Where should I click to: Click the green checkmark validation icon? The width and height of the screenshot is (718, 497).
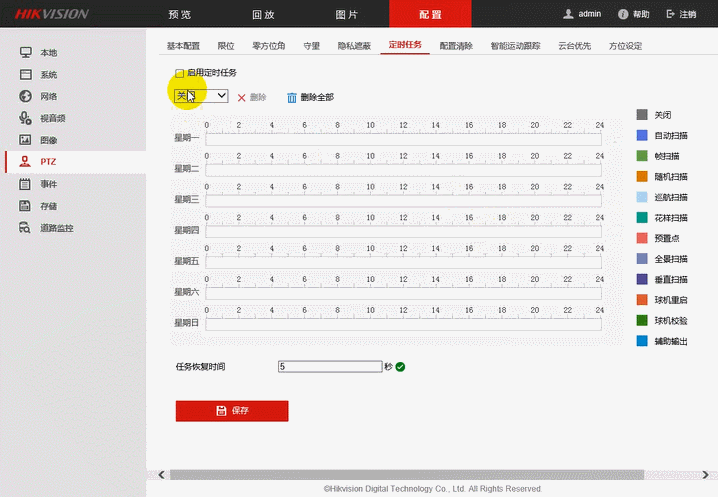pyautogui.click(x=400, y=367)
